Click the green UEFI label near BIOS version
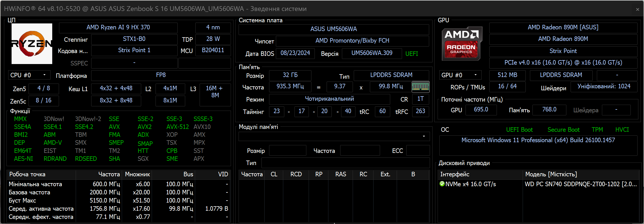This screenshot has height=224, width=644. (x=412, y=54)
